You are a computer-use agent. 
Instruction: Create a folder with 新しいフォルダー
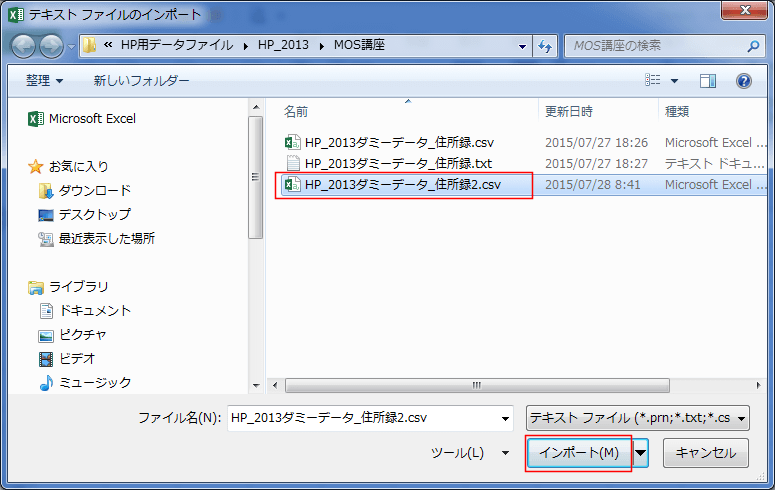coord(141,80)
